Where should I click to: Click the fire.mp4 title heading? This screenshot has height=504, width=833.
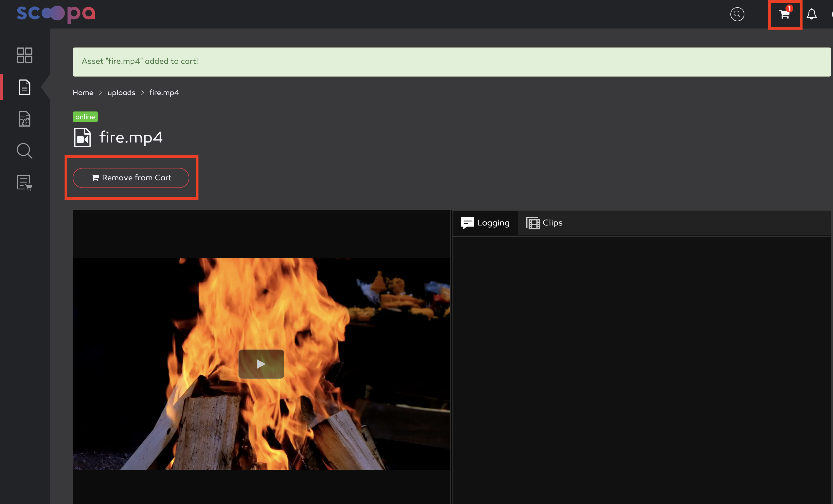point(131,137)
